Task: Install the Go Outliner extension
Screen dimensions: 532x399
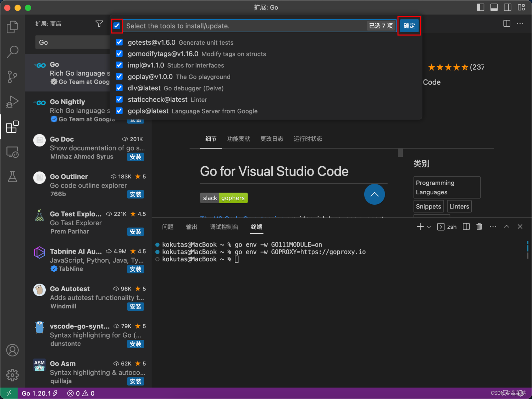Action: tap(135, 194)
